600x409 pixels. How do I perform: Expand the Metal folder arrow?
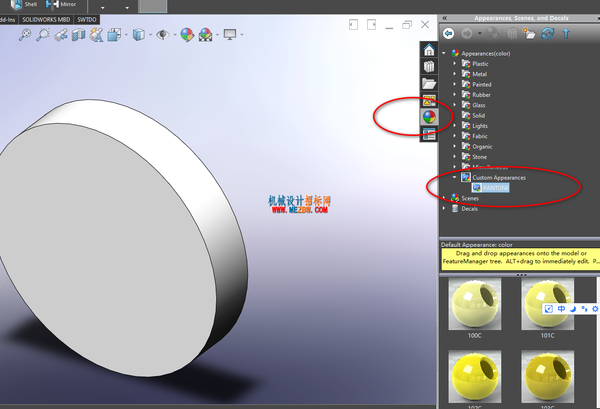[x=455, y=74]
